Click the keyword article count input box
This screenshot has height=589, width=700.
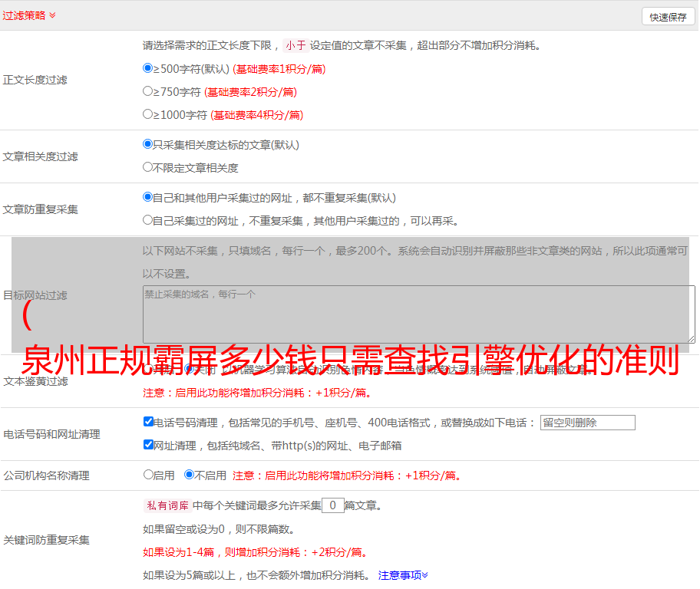pyautogui.click(x=332, y=505)
